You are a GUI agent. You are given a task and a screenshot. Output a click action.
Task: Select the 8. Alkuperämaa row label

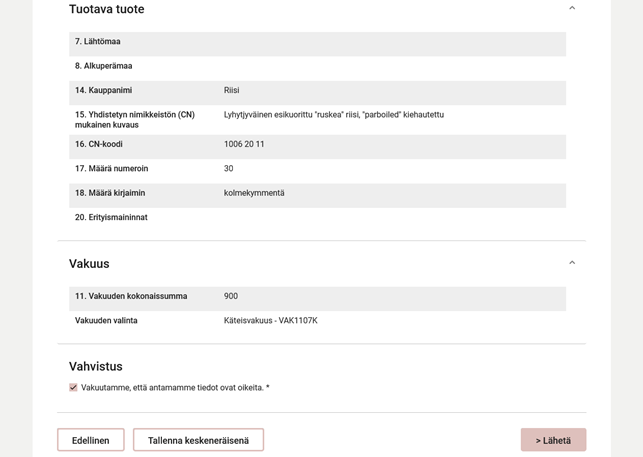tap(103, 66)
